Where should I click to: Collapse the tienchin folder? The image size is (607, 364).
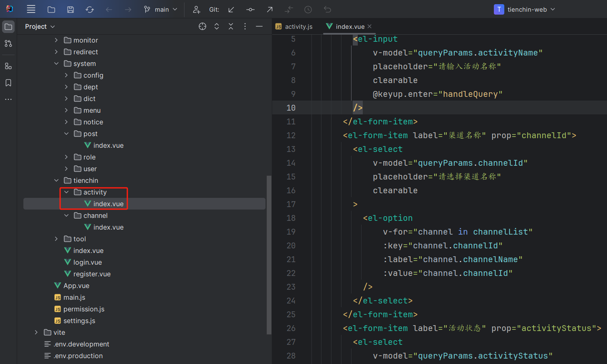point(56,180)
